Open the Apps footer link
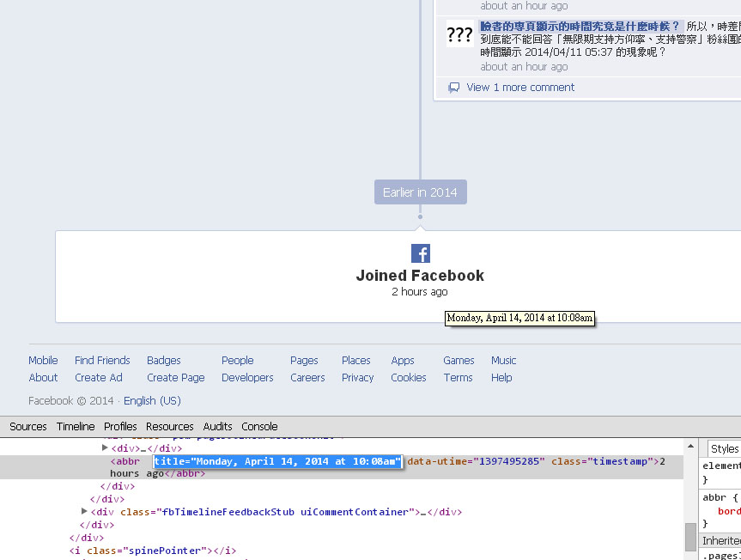 pos(402,360)
